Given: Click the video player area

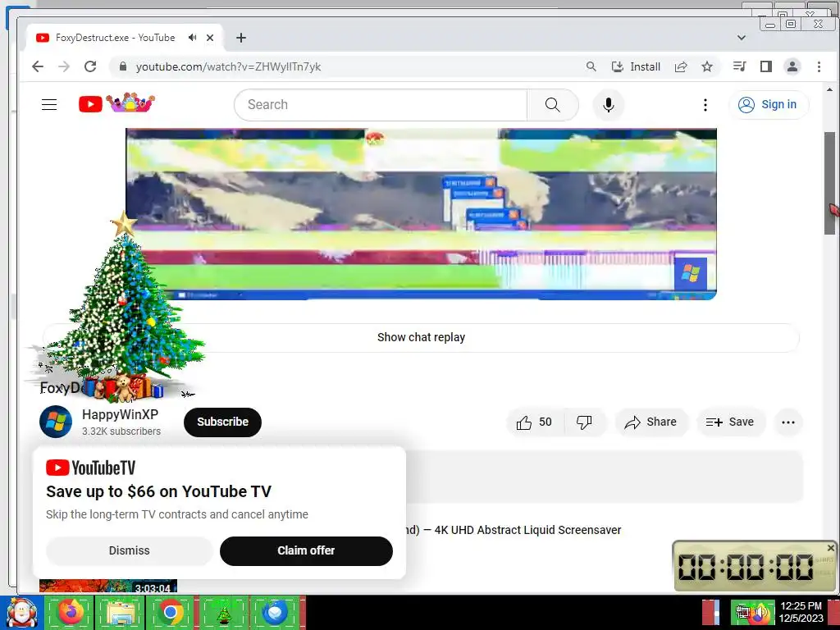Looking at the screenshot, I should [x=421, y=214].
